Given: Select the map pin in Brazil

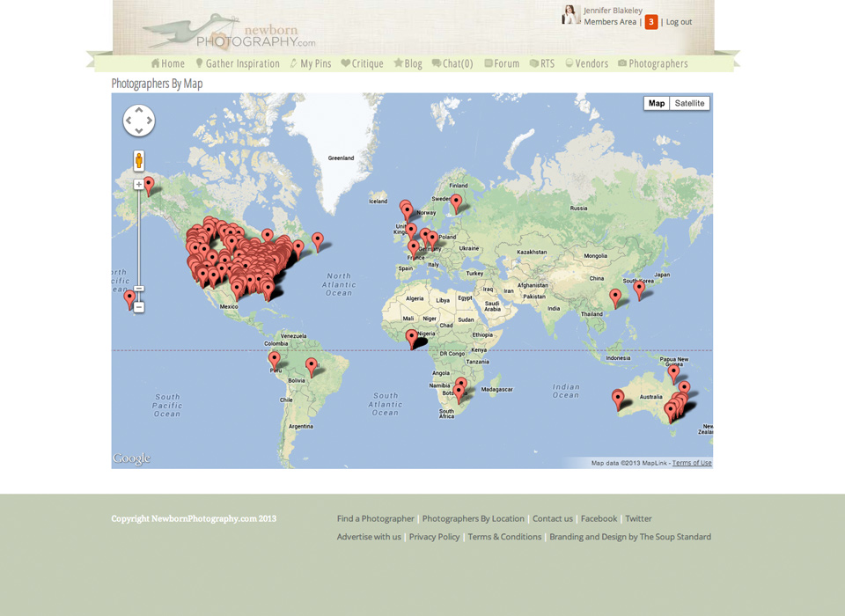Looking at the screenshot, I should (x=311, y=368).
